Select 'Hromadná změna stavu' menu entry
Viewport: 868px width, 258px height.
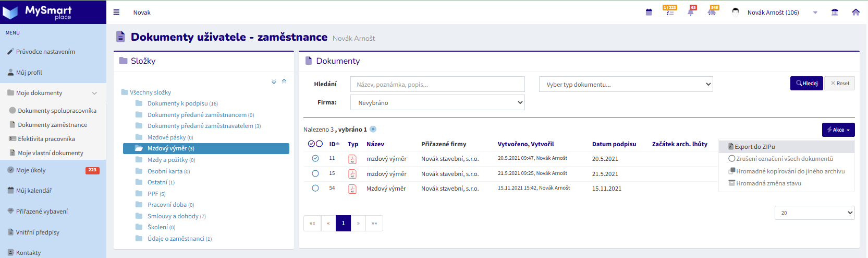768,183
